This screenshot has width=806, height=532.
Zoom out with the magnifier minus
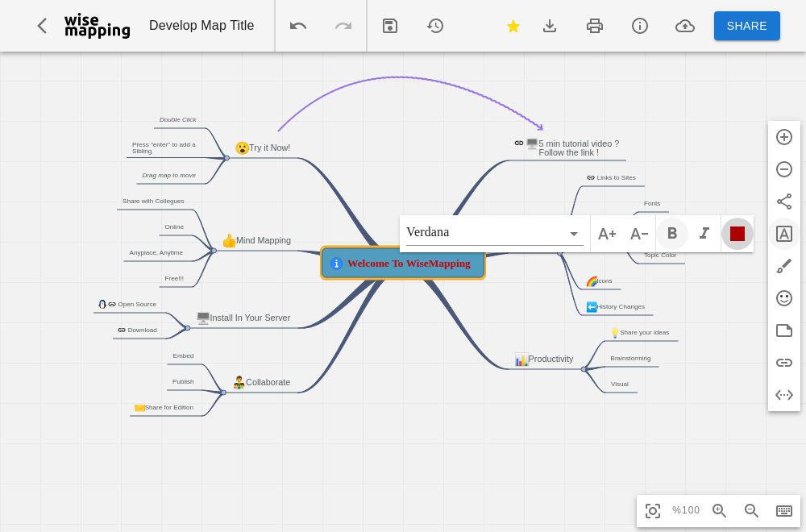(751, 510)
